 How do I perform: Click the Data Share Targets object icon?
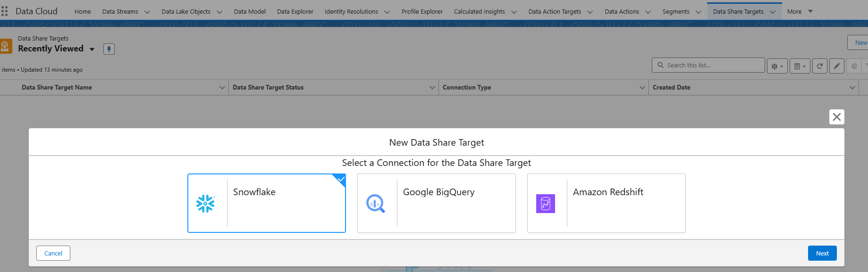[5, 46]
